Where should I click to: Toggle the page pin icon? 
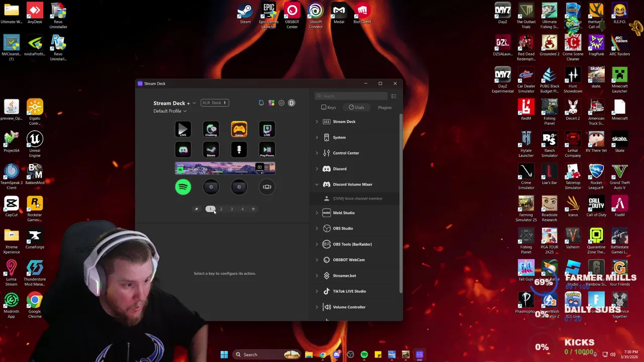tap(197, 209)
